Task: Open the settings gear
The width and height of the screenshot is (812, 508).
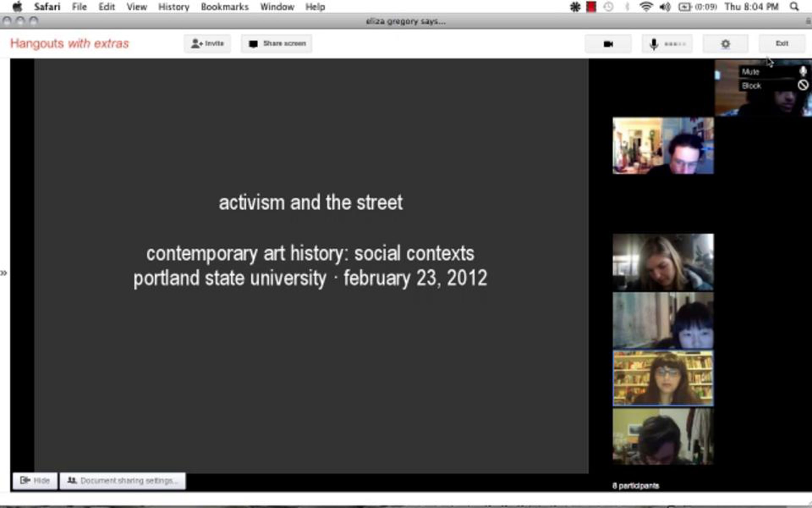Action: pos(725,44)
